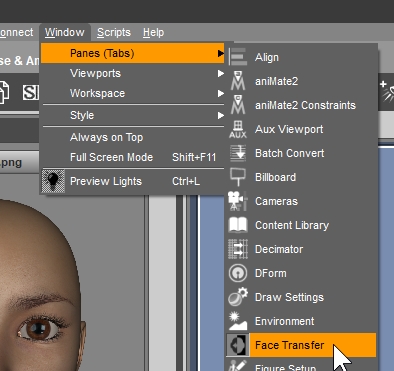Open the Aux Viewport pane
Image resolution: width=394 pixels, height=371 pixels.
click(302, 129)
